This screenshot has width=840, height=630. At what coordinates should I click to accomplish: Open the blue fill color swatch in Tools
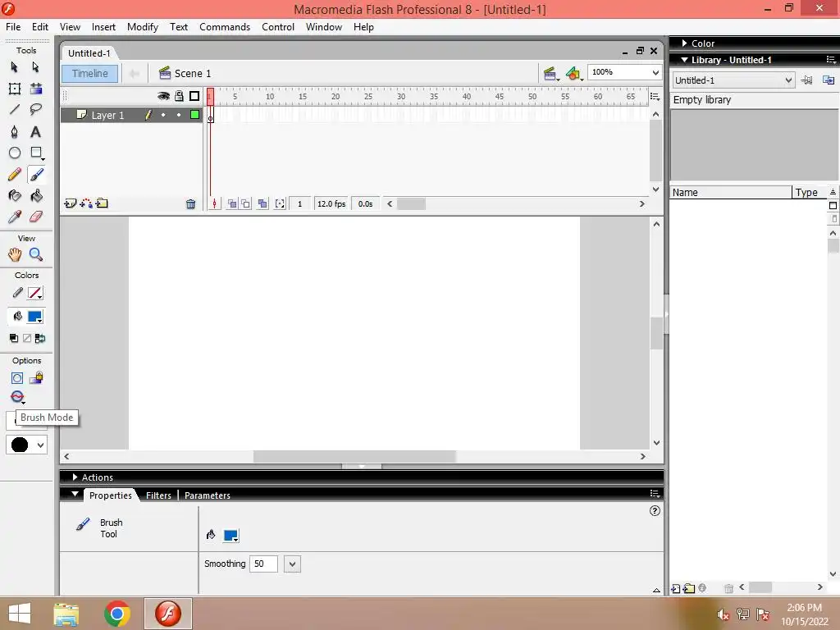point(34,317)
